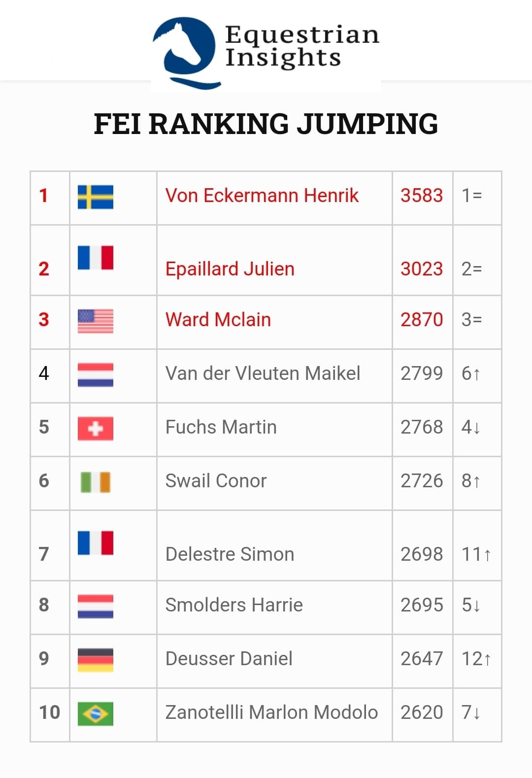Click the French flag beside Epaillard Julien
The height and width of the screenshot is (778, 532).
pos(96,257)
